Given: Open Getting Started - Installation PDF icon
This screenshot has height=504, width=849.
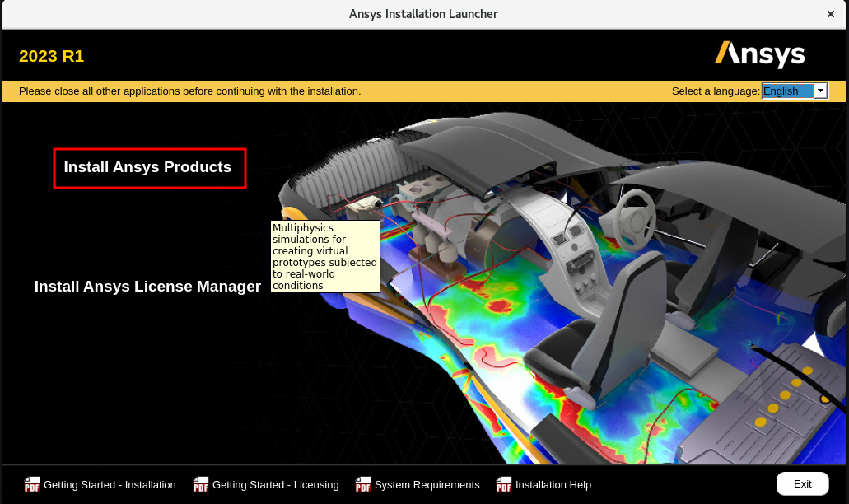Looking at the screenshot, I should pos(32,484).
